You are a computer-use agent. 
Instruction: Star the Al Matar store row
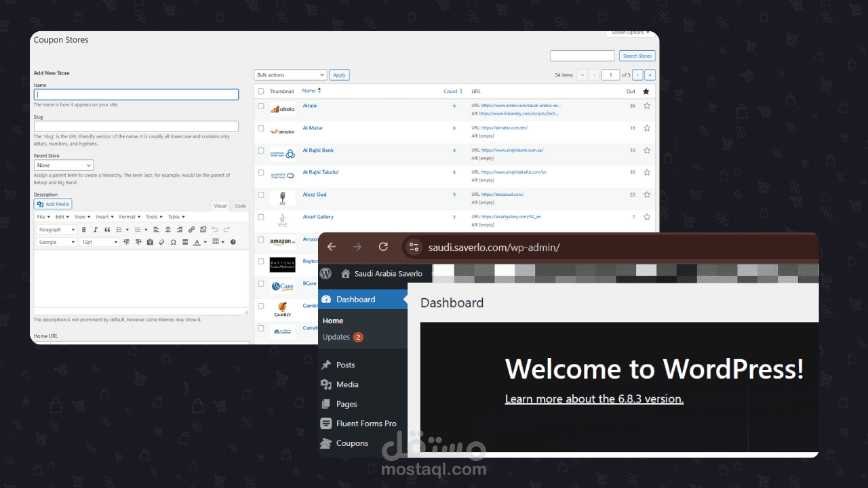(x=646, y=127)
